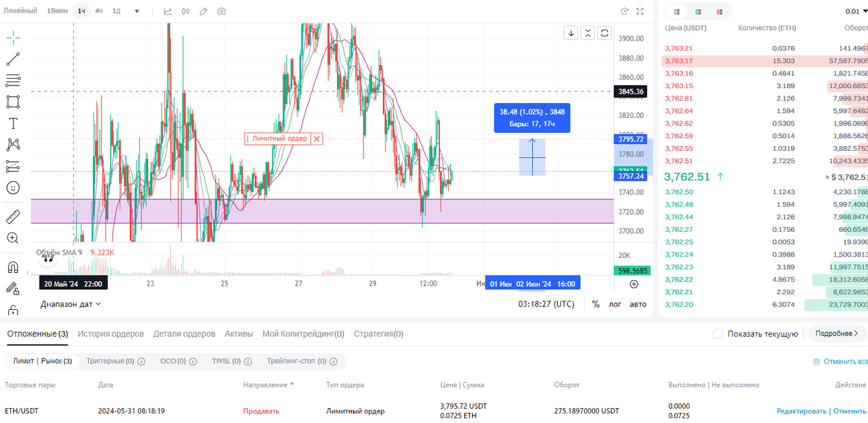Show bids-only order book view
Viewport: 868px width, 423px height.
(x=698, y=11)
